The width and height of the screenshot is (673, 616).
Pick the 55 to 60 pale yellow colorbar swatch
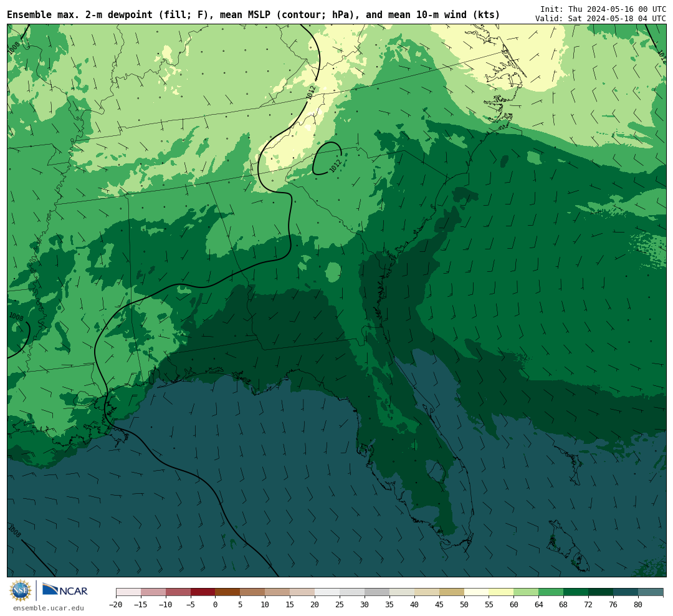pyautogui.click(x=501, y=592)
